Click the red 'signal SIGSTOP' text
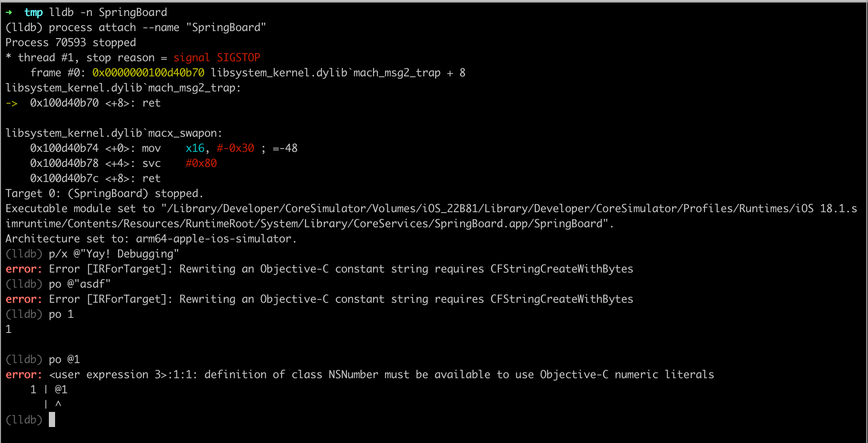This screenshot has width=868, height=443. tap(217, 58)
